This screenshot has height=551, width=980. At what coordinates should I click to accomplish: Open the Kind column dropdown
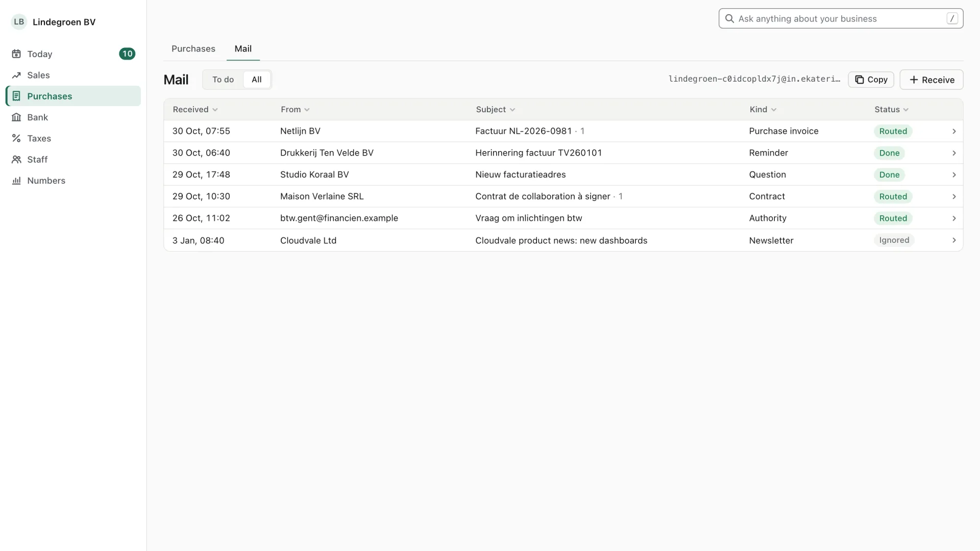[x=763, y=110]
